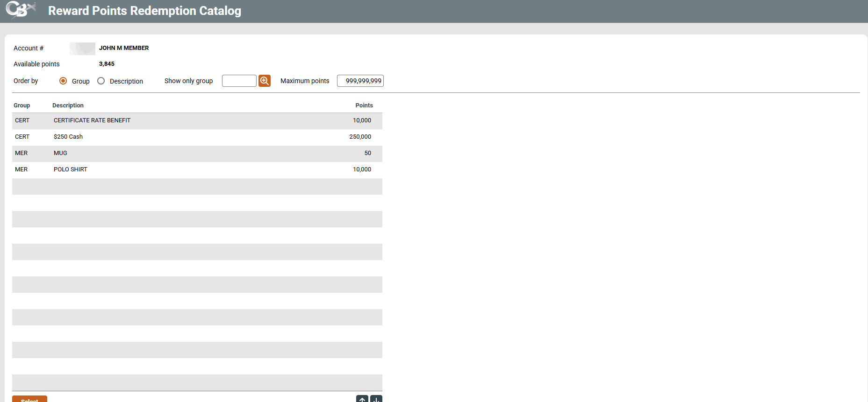Select Description order-by radio button
This screenshot has height=402, width=868.
(101, 81)
